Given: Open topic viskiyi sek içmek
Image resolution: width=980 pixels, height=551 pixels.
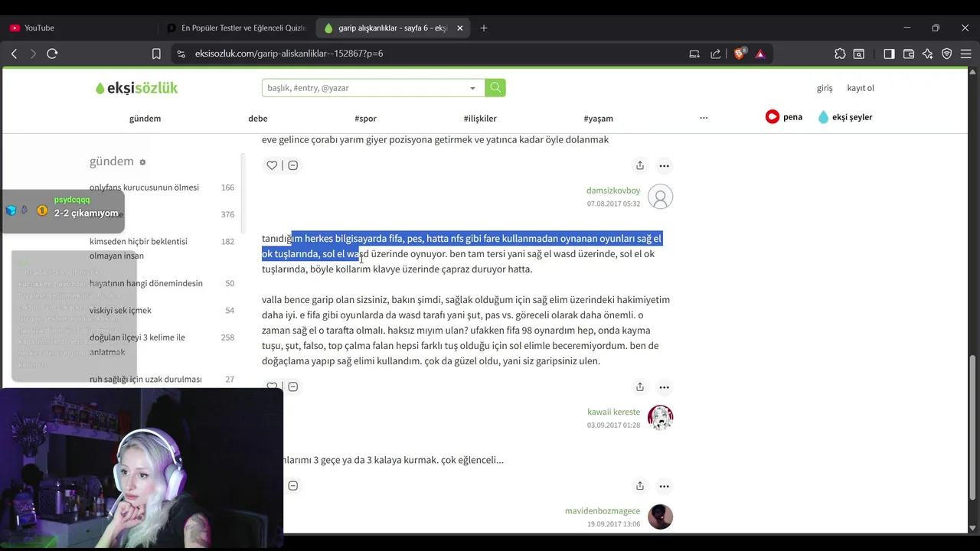Looking at the screenshot, I should tap(120, 311).
